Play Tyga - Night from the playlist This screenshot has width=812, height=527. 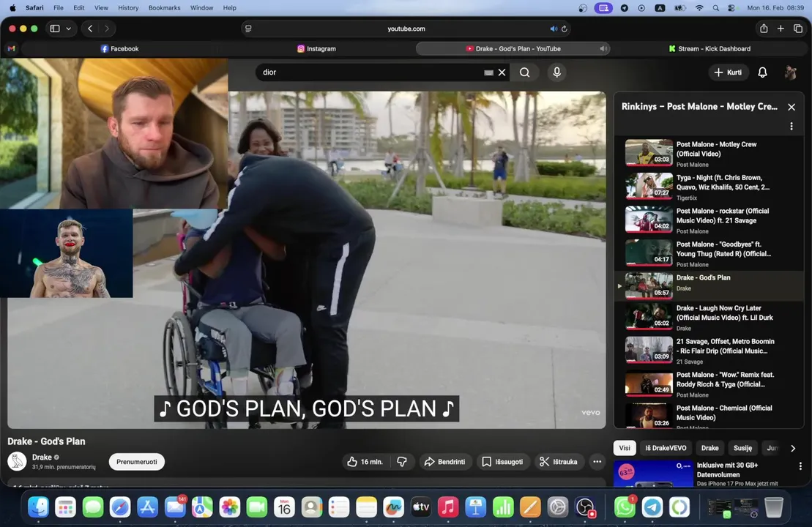click(x=709, y=187)
